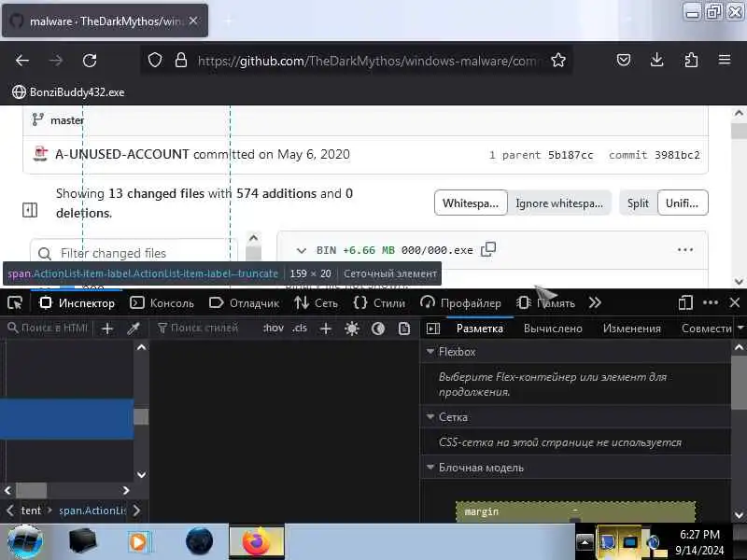This screenshot has width=747, height=560.
Task: Focus the Поиск стилей filter field
Action: click(x=204, y=329)
